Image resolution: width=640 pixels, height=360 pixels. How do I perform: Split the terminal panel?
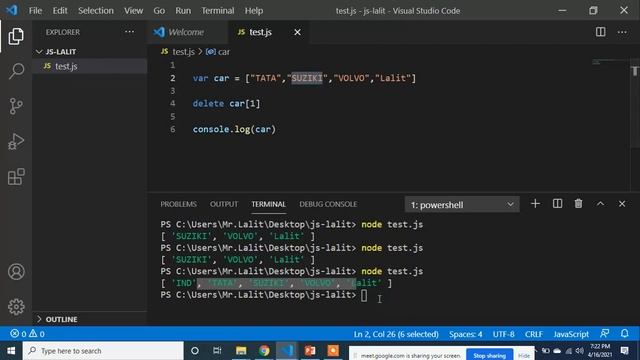click(558, 204)
